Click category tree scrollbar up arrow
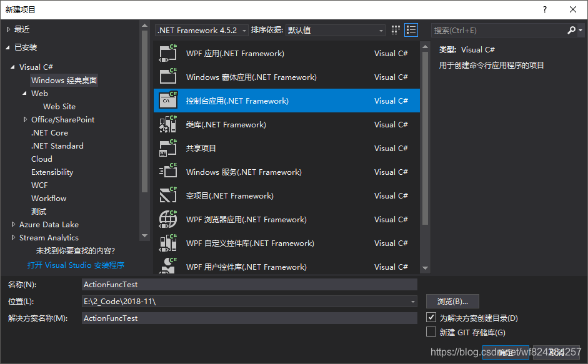 coord(144,26)
